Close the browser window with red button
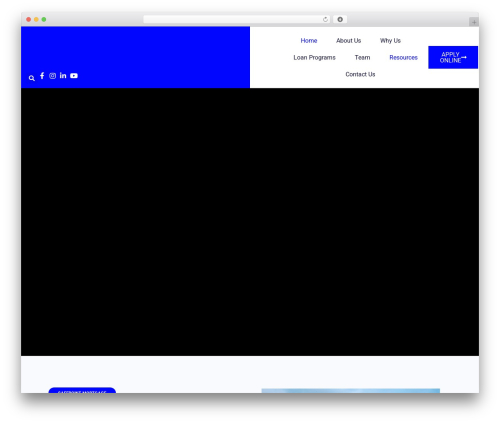Screen dimensions: 500x423 [29, 19]
